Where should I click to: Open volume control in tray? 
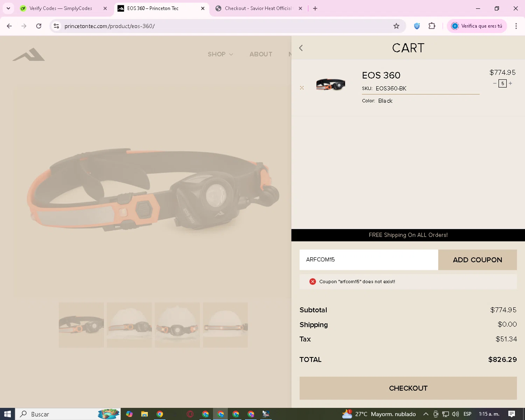click(455, 414)
